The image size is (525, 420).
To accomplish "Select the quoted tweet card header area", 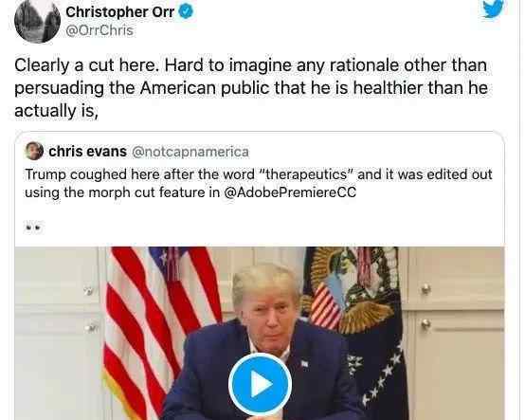I will pos(137,152).
